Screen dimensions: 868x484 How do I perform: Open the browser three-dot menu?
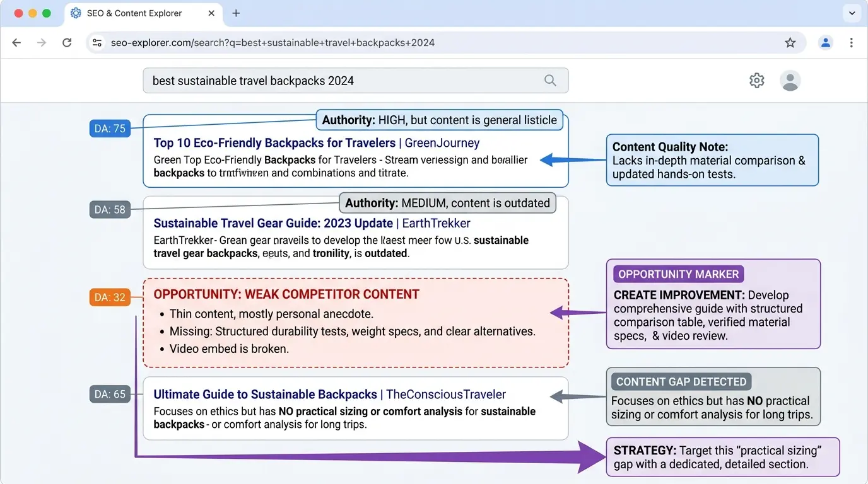tap(852, 43)
